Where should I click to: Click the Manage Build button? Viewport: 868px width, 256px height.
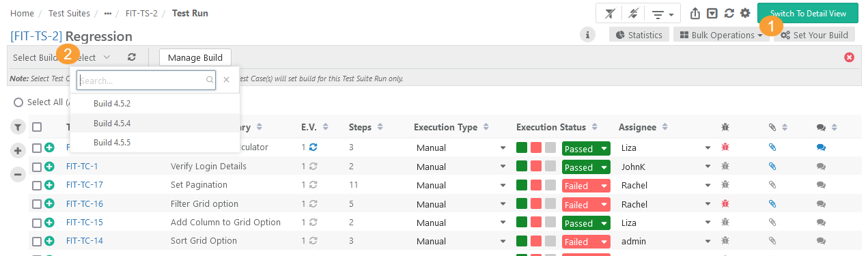pos(195,57)
